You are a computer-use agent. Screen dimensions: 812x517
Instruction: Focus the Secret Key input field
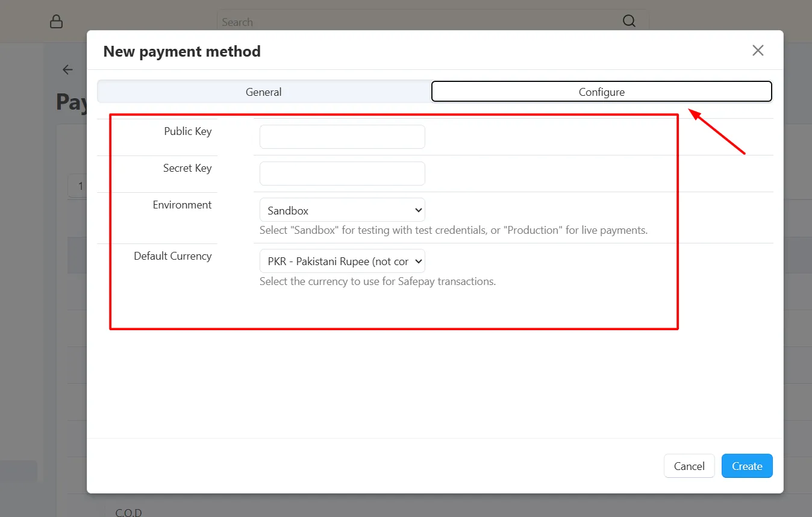coord(342,174)
